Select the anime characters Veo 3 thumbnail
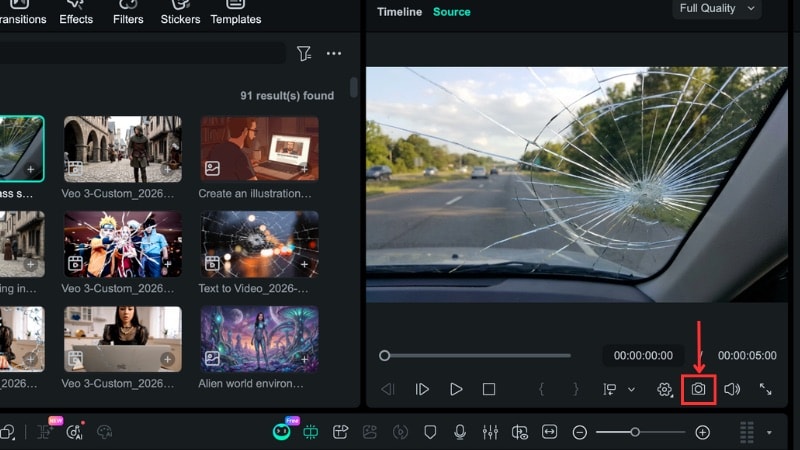The width and height of the screenshot is (800, 450). [122, 244]
